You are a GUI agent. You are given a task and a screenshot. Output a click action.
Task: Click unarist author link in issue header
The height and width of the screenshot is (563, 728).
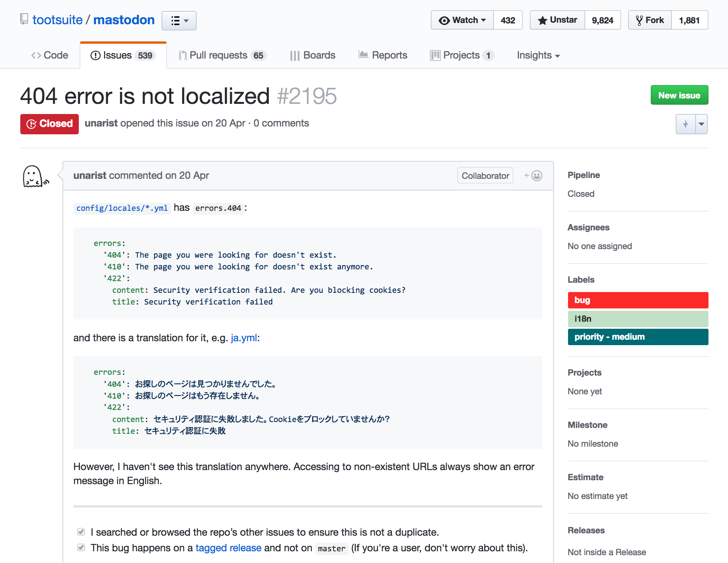pos(101,123)
